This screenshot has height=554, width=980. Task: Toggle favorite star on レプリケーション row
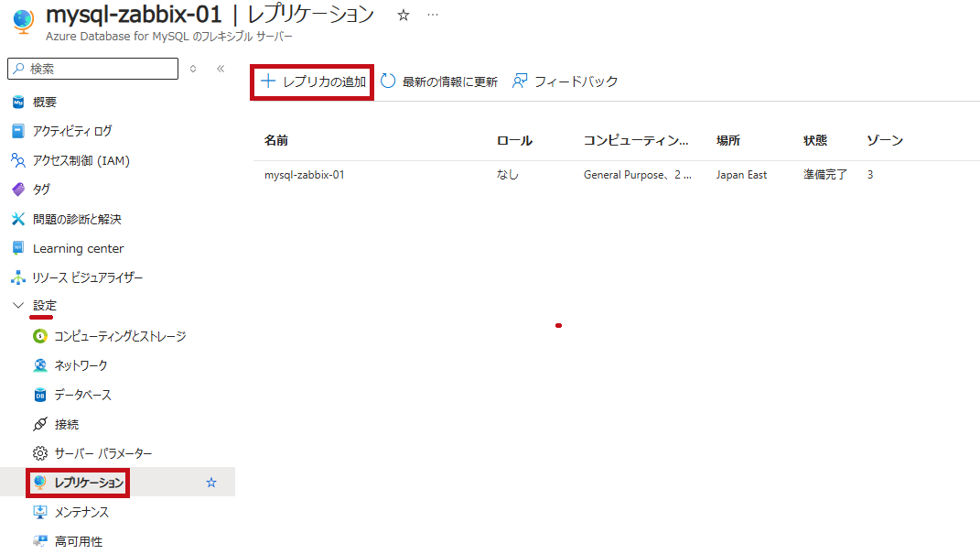[211, 483]
